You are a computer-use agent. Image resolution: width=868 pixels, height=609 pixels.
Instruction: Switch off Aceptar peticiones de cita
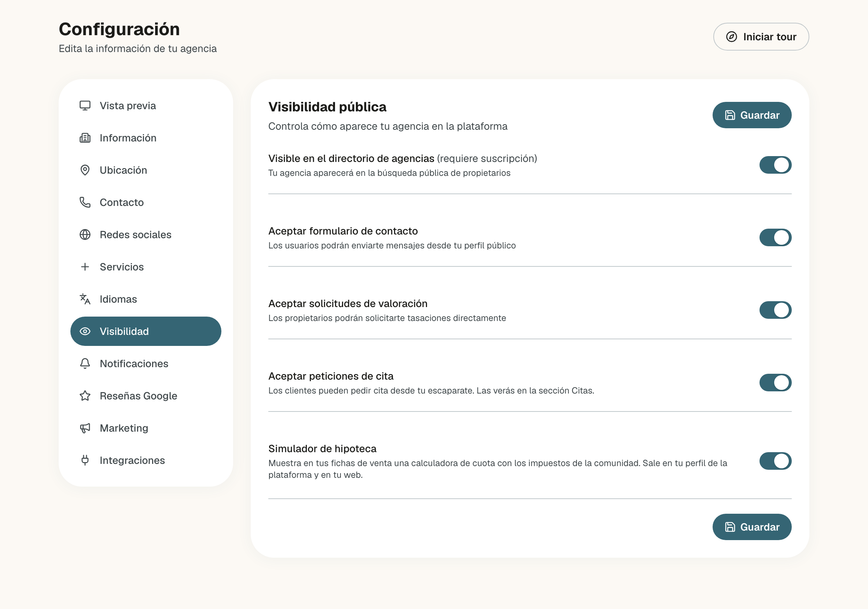click(775, 383)
